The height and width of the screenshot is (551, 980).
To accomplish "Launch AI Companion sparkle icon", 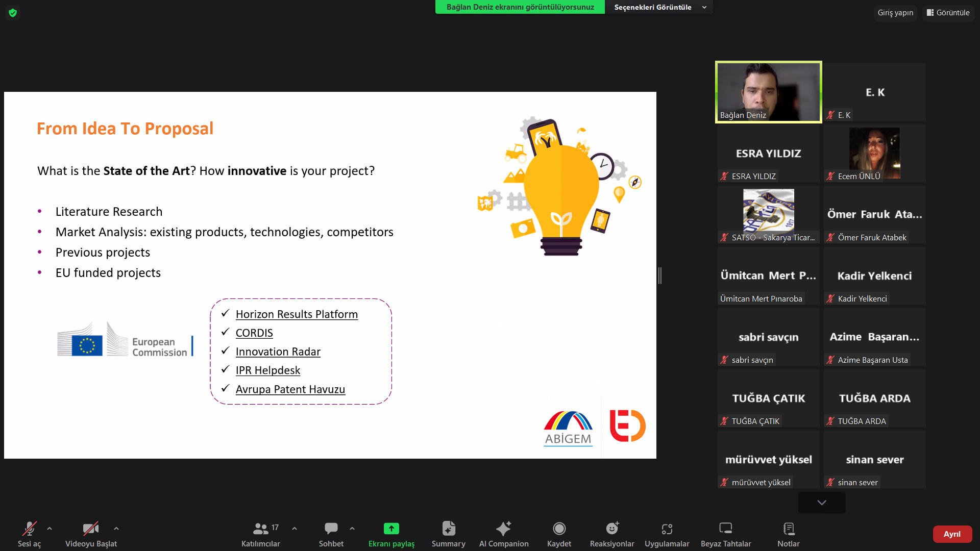I will (x=503, y=529).
